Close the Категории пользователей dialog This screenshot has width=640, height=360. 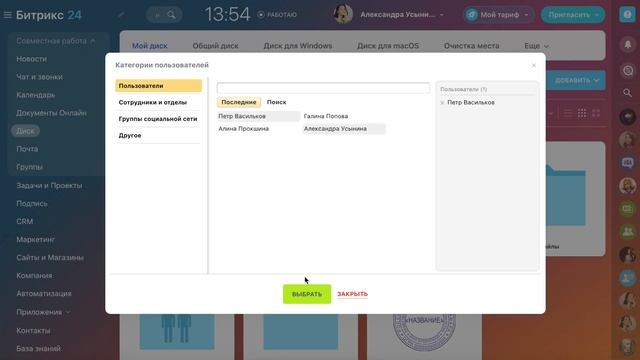click(533, 65)
